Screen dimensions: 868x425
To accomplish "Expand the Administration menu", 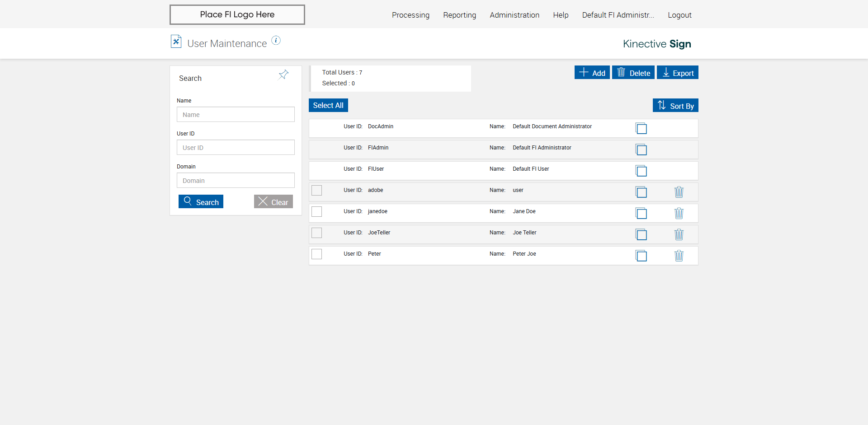I will pos(514,15).
